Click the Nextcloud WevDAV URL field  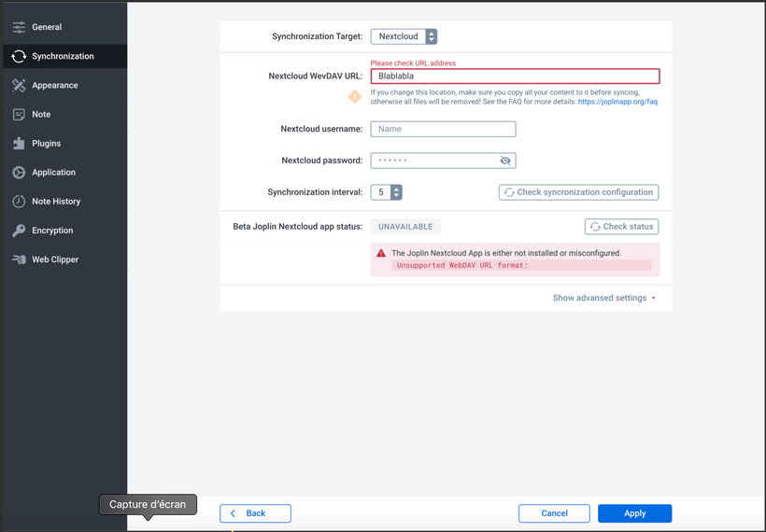(x=515, y=77)
